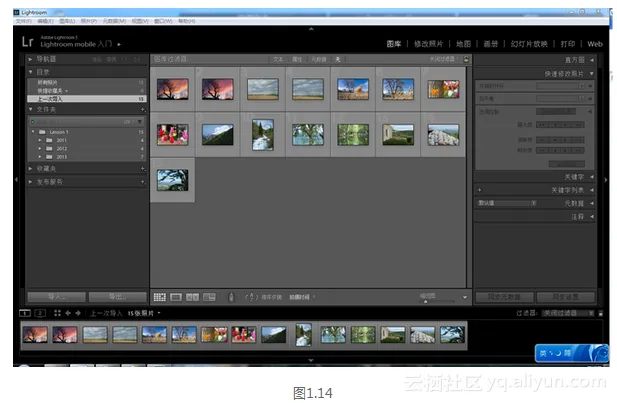Expand the 发布服务 panel
The width and height of the screenshot is (617, 403).
tap(30, 182)
